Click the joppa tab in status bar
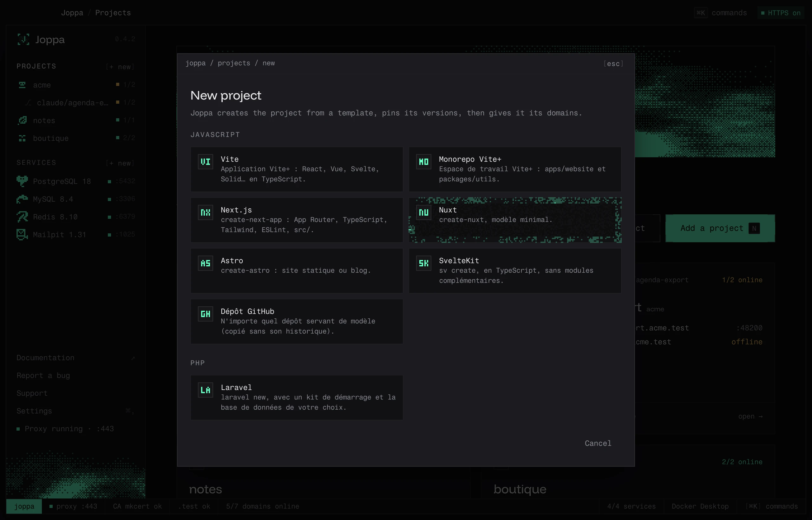This screenshot has height=520, width=812. [x=24, y=506]
